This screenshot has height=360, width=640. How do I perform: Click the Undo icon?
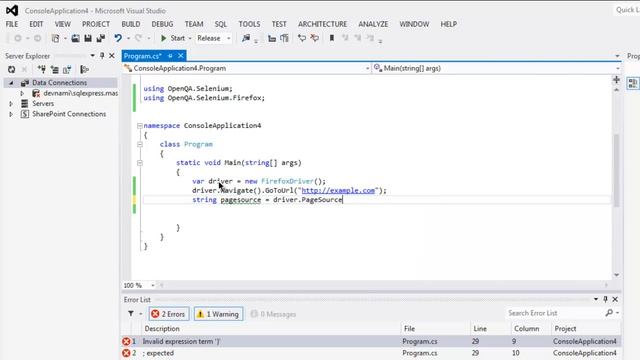118,38
